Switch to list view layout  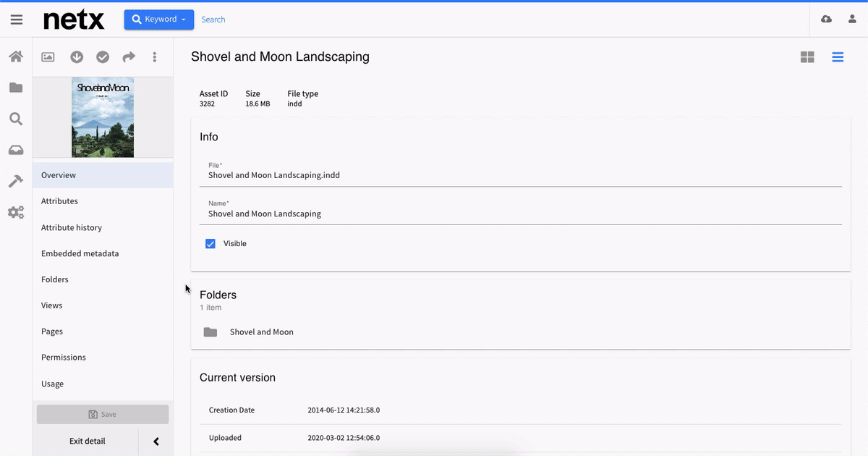pyautogui.click(x=838, y=57)
